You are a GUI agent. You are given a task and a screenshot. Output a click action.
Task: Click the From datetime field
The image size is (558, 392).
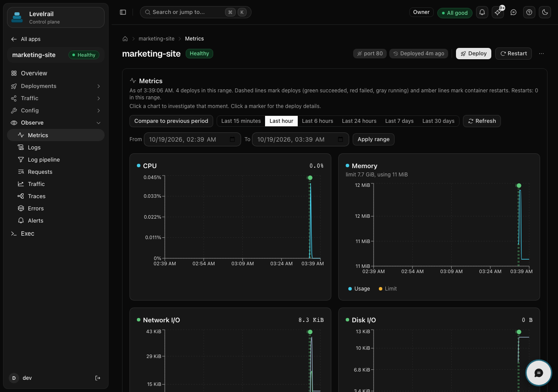point(192,139)
